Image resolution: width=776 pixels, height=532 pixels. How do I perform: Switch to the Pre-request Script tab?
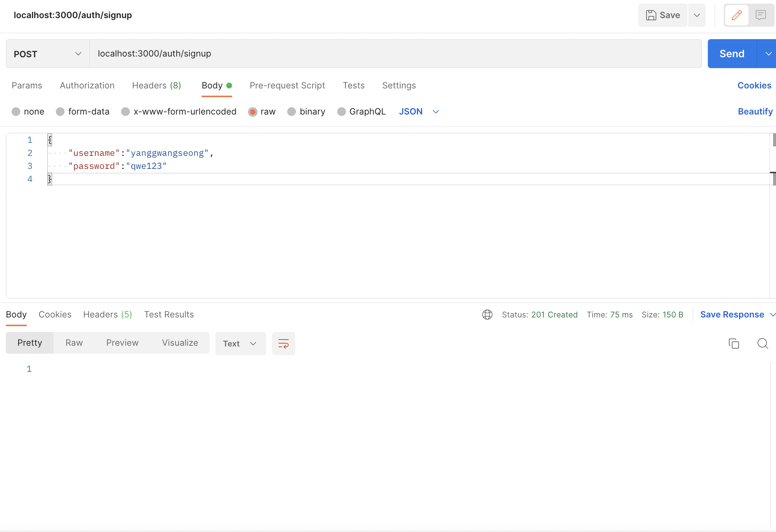pos(287,86)
